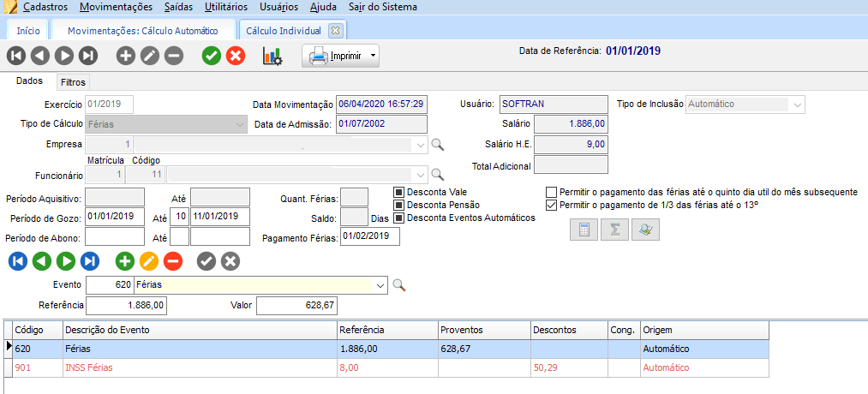Click the calculator icon button
The image size is (868, 394).
click(x=584, y=230)
